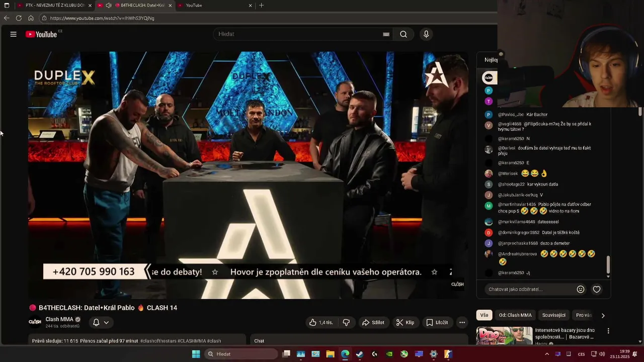Select the Od: Clash MMA chip
Screen dimensions: 644x362
[x=515, y=315]
